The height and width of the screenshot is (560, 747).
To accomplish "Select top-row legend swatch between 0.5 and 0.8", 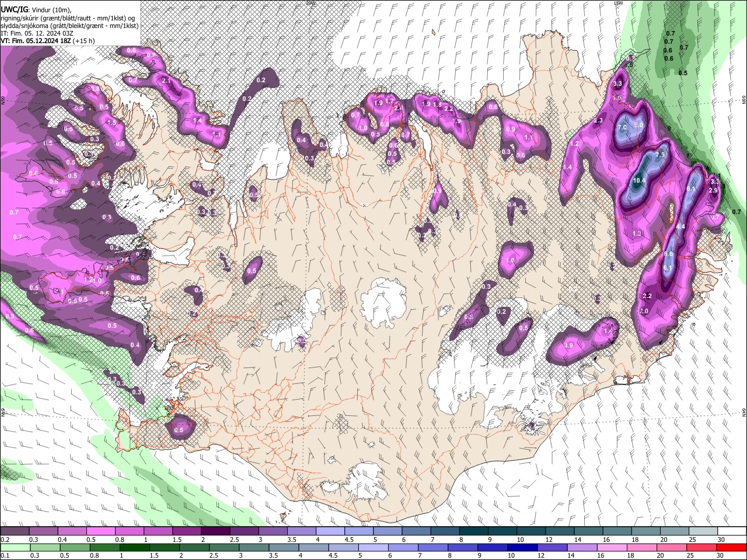I will point(100,531).
